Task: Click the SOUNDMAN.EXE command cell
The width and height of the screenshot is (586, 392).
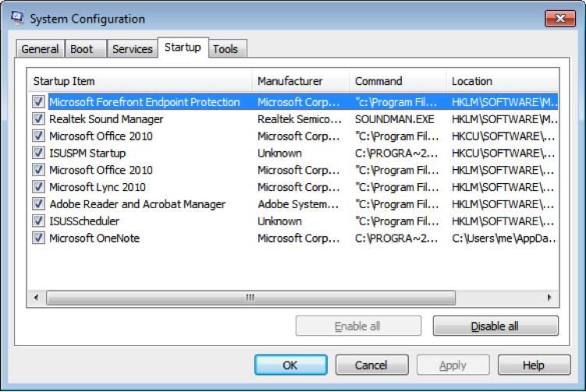Action: click(394, 119)
